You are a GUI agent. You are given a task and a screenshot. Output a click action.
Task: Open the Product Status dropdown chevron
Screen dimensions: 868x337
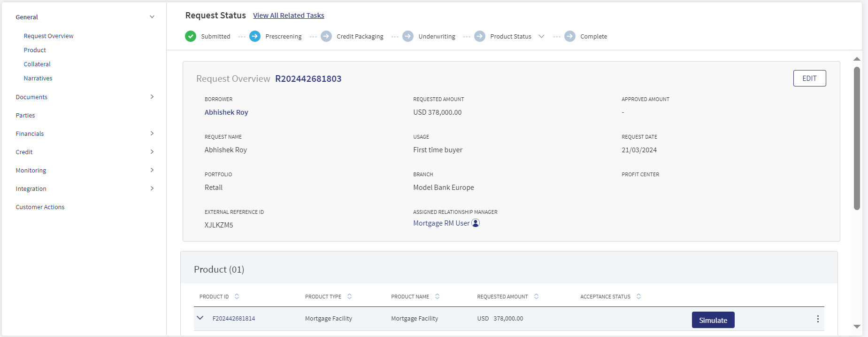(x=541, y=36)
